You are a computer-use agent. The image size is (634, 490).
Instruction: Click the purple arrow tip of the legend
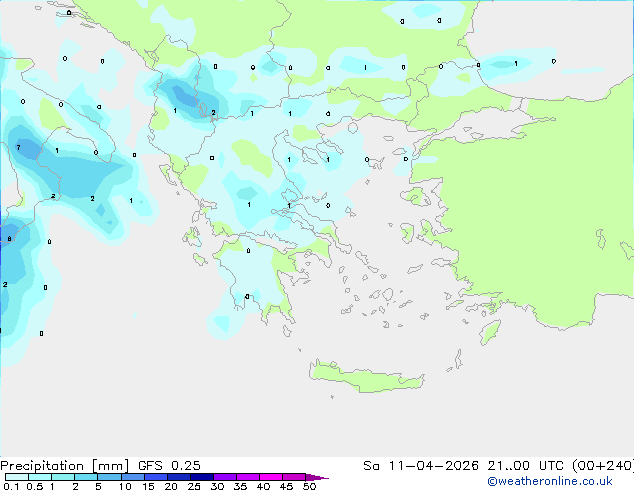pos(317,477)
